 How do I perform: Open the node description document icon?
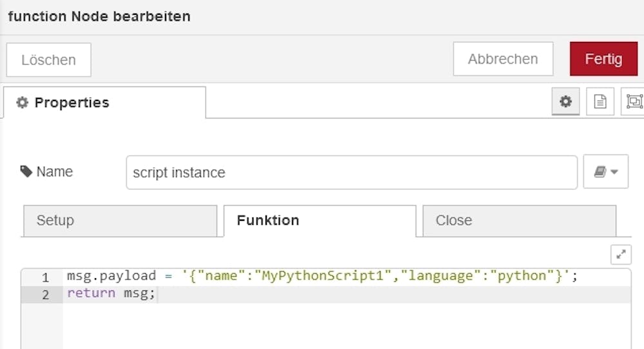pyautogui.click(x=600, y=102)
